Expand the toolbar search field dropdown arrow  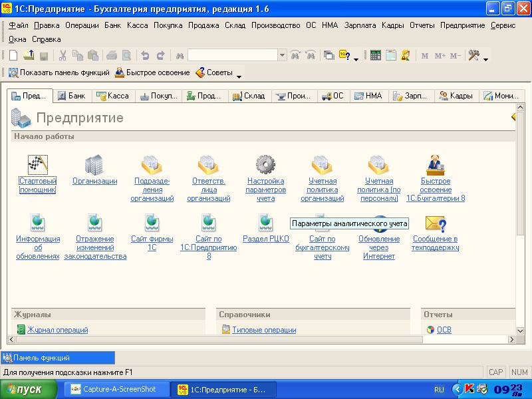282,55
